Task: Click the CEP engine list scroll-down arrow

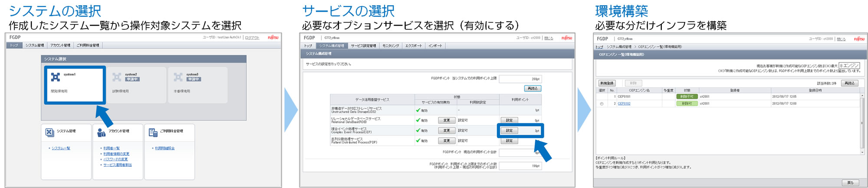Action: 862,152
